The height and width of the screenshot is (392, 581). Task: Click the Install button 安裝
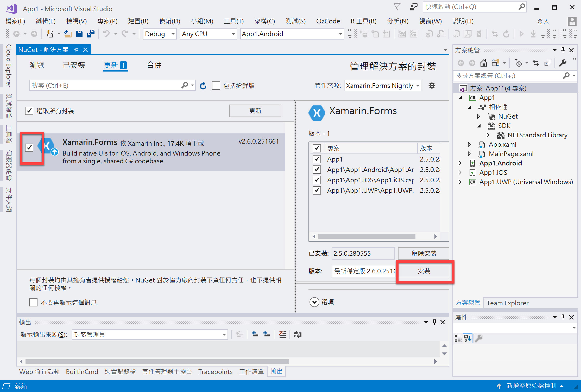pos(424,271)
